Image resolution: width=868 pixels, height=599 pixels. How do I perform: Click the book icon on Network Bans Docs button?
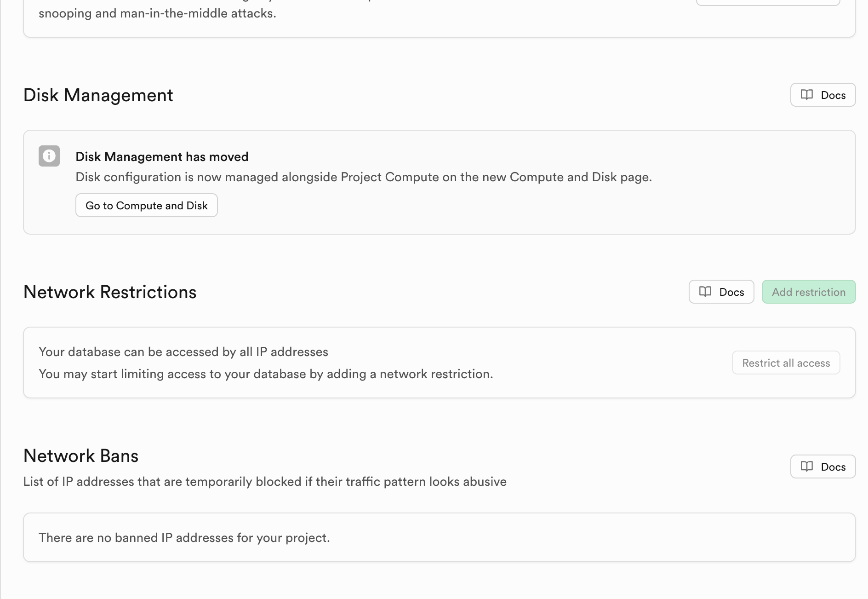tap(807, 466)
